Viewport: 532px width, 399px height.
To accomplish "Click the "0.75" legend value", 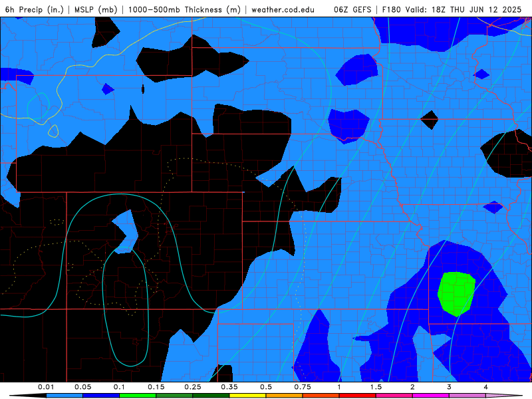I will click(303, 387).
